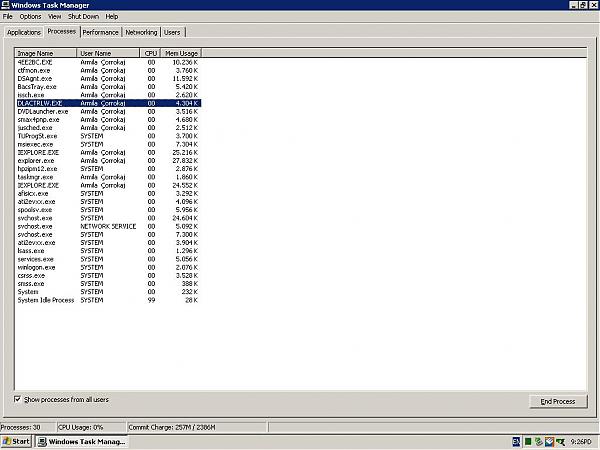Viewport: 600px width, 450px height.
Task: Select the System process with 232 K
Action: tap(109, 292)
